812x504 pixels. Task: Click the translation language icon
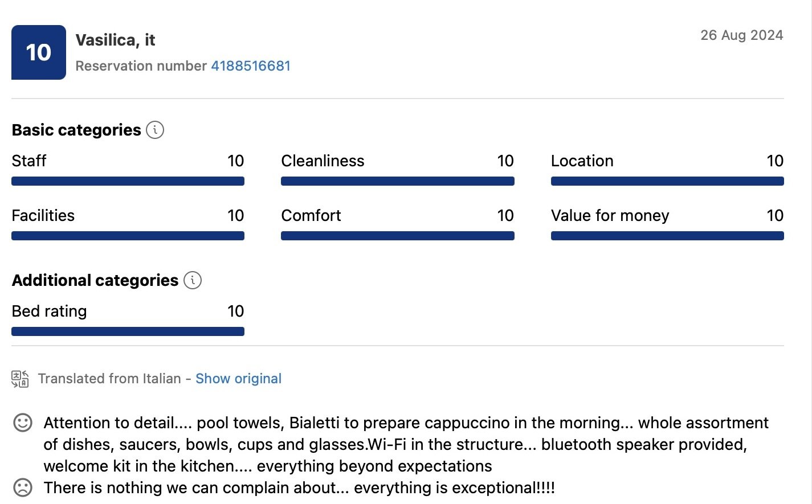point(20,379)
